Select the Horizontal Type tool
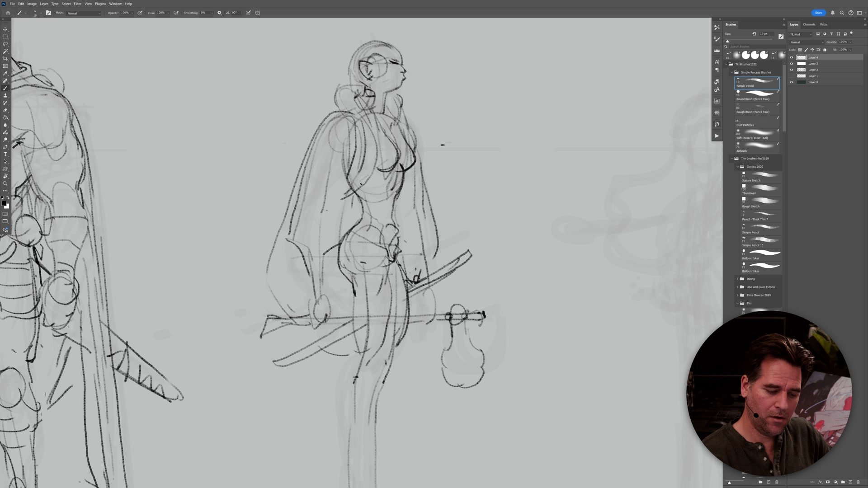The width and height of the screenshot is (868, 488). coord(5,155)
